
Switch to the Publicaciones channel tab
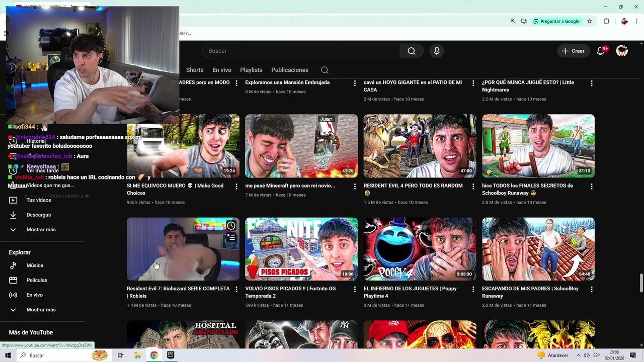290,70
